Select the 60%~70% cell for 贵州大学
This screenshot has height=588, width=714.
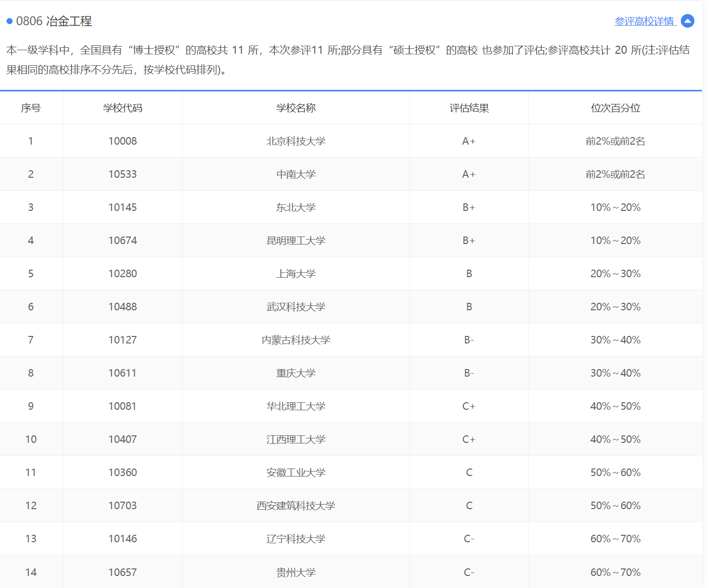[615, 572]
